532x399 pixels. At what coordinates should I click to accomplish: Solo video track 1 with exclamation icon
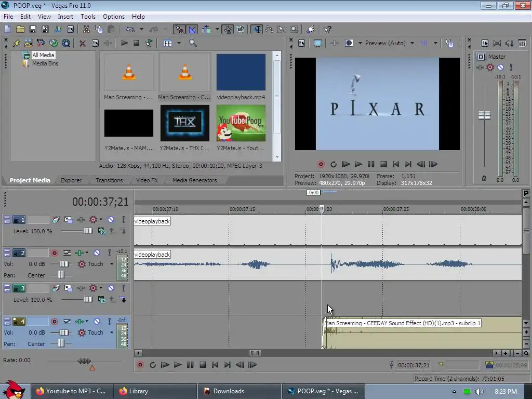[124, 220]
